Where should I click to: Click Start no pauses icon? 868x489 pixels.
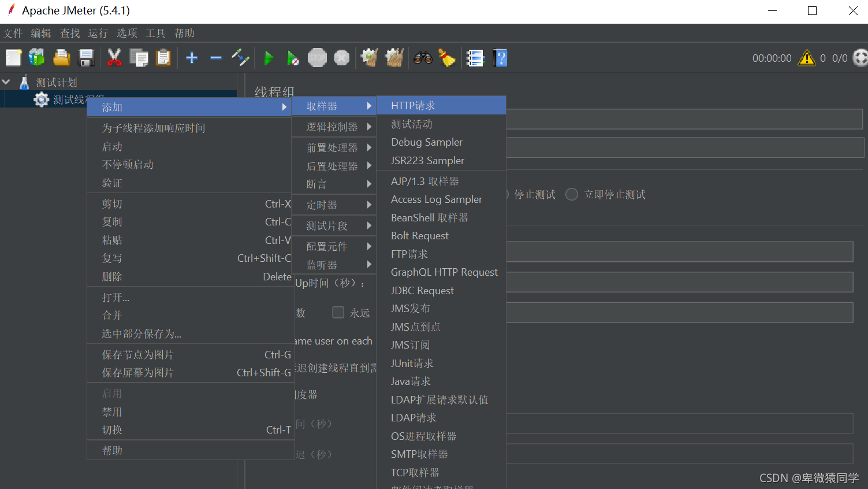point(293,58)
